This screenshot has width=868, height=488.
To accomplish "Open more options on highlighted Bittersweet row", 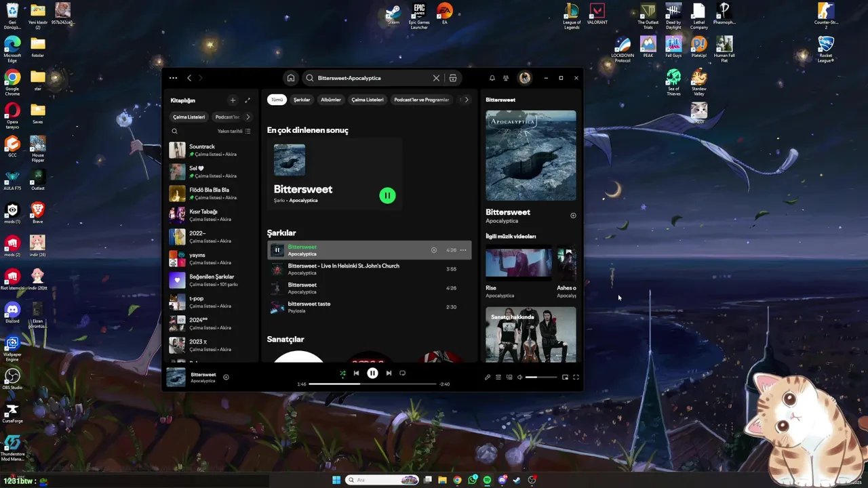I will tap(463, 250).
